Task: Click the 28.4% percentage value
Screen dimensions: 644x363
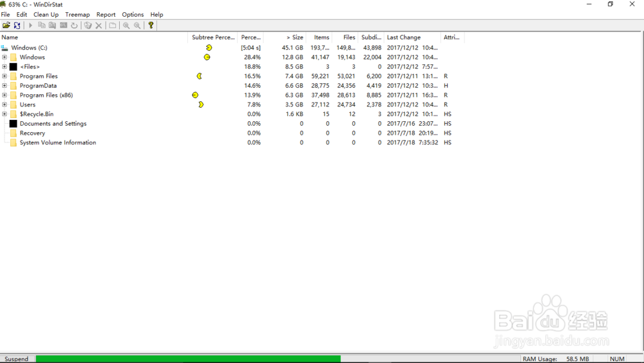Action: (x=252, y=57)
